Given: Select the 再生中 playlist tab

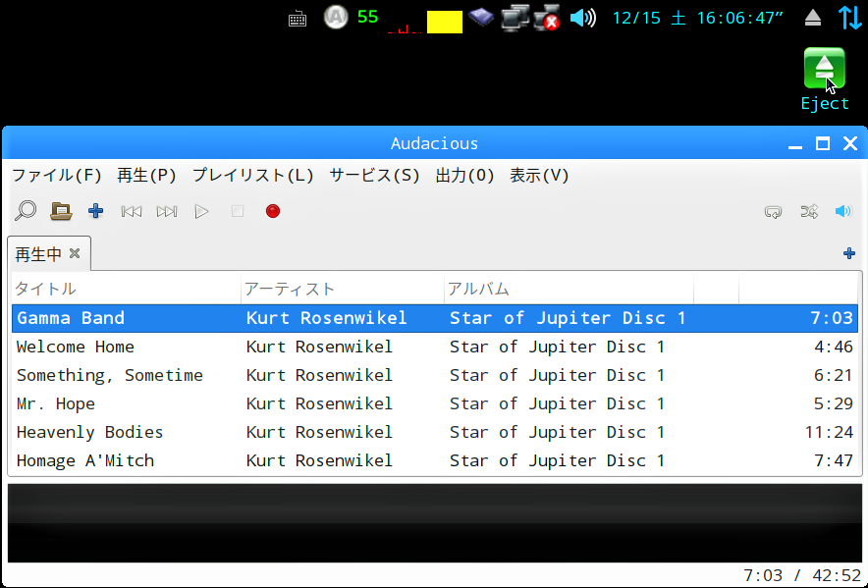Looking at the screenshot, I should (49, 253).
